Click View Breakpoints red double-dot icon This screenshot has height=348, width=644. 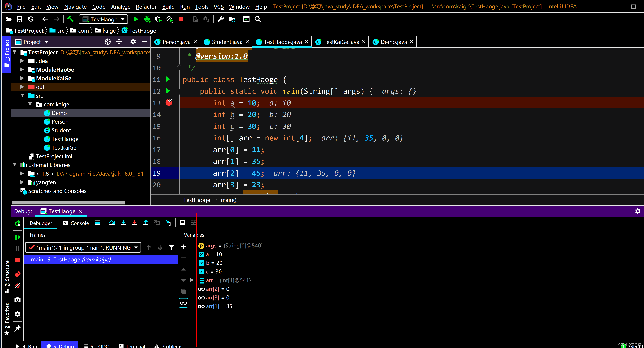click(x=18, y=274)
